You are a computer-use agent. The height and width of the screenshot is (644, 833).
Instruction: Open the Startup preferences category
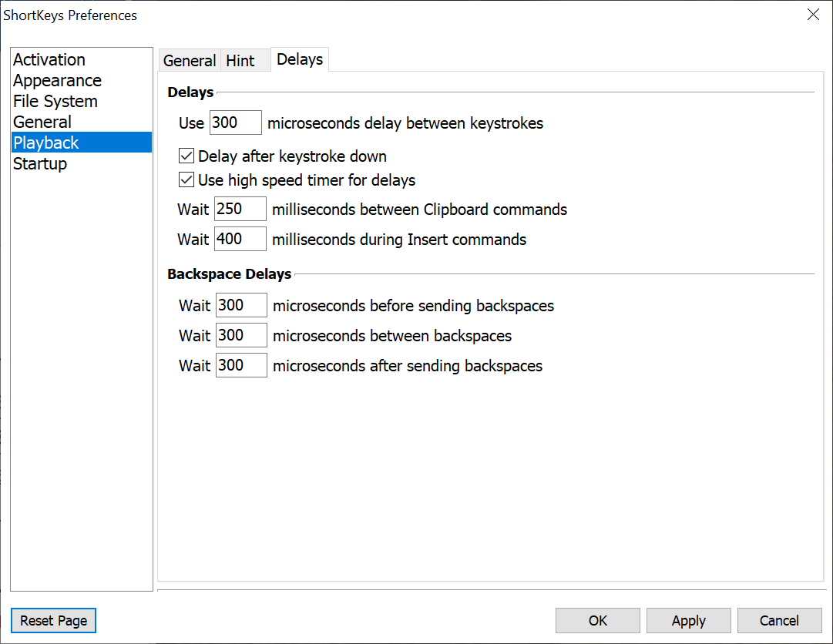coord(40,164)
